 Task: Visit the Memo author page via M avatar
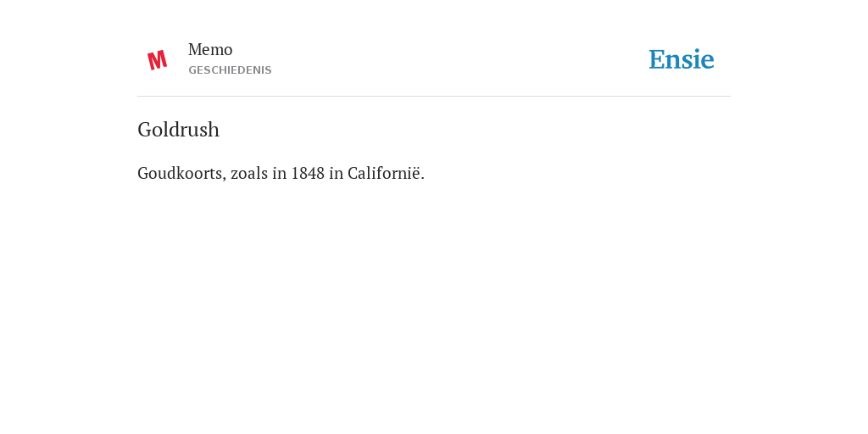pos(157,60)
